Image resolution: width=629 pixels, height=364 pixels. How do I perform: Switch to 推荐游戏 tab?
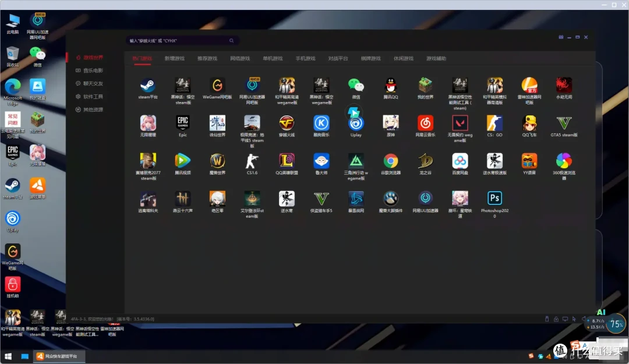point(207,59)
